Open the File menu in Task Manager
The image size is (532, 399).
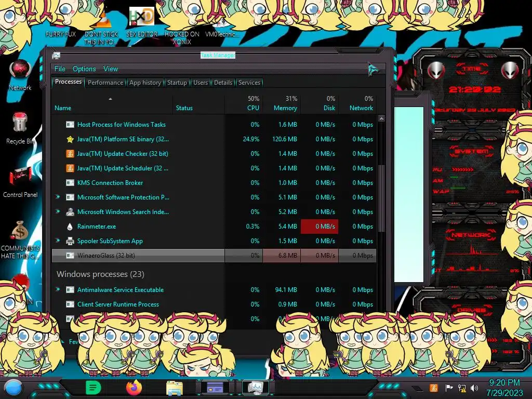pyautogui.click(x=60, y=69)
